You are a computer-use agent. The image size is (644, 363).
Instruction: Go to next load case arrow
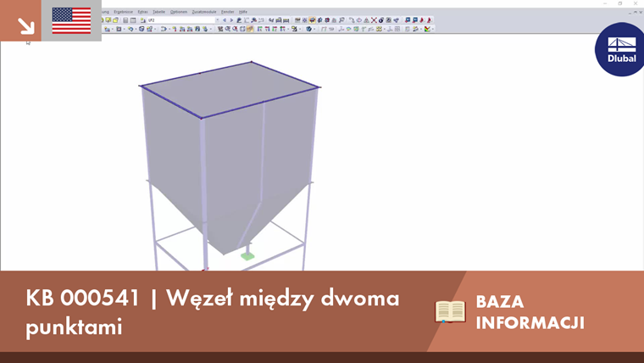[231, 20]
